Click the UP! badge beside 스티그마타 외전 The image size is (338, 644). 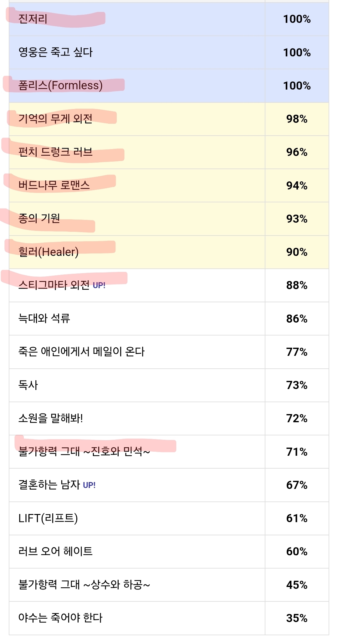coord(99,285)
